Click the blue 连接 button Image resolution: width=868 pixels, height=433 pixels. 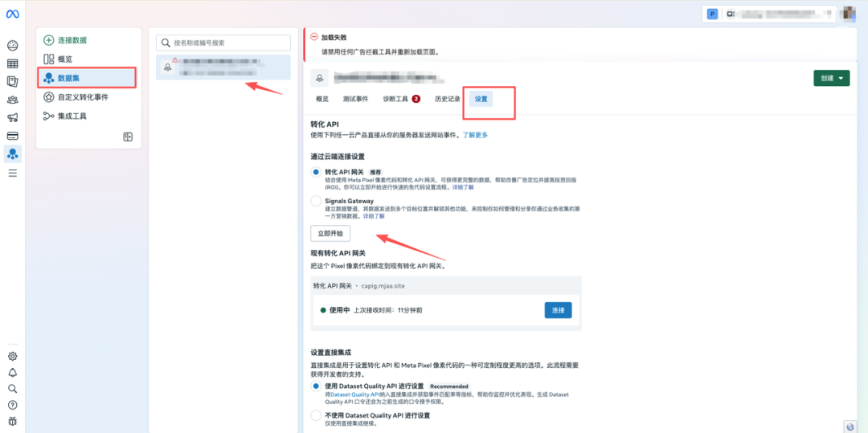[x=558, y=309]
